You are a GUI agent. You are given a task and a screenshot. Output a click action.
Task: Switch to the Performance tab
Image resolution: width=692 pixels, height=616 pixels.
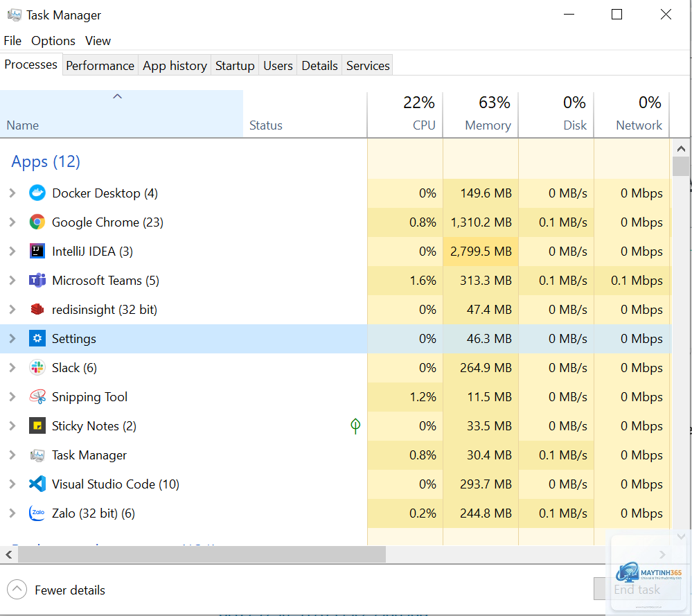click(x=100, y=65)
